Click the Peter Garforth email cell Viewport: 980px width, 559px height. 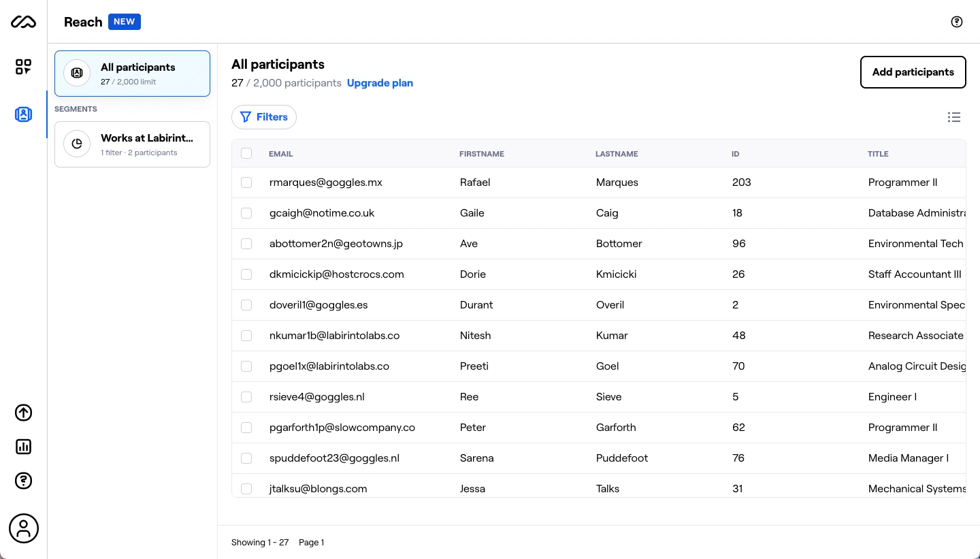342,428
